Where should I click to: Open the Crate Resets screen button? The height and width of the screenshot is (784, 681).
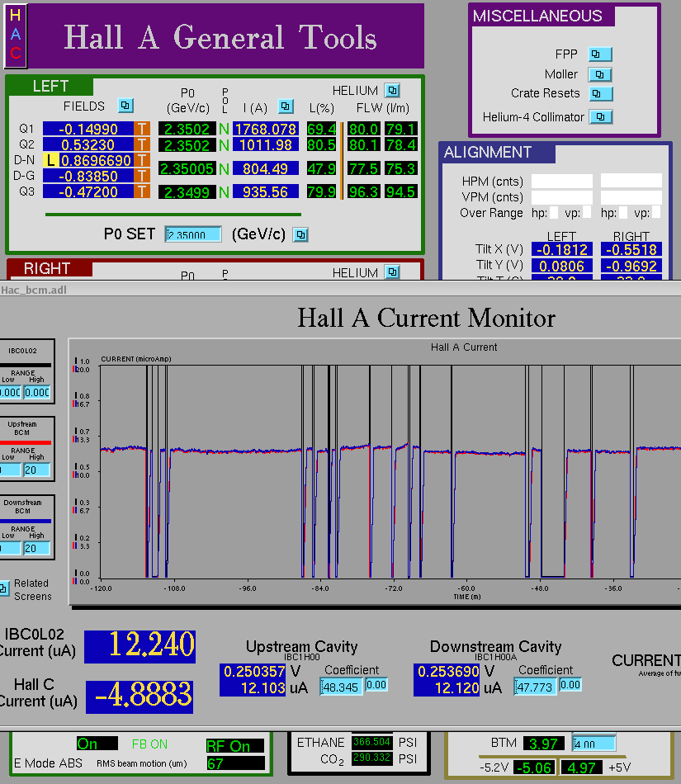(x=600, y=93)
